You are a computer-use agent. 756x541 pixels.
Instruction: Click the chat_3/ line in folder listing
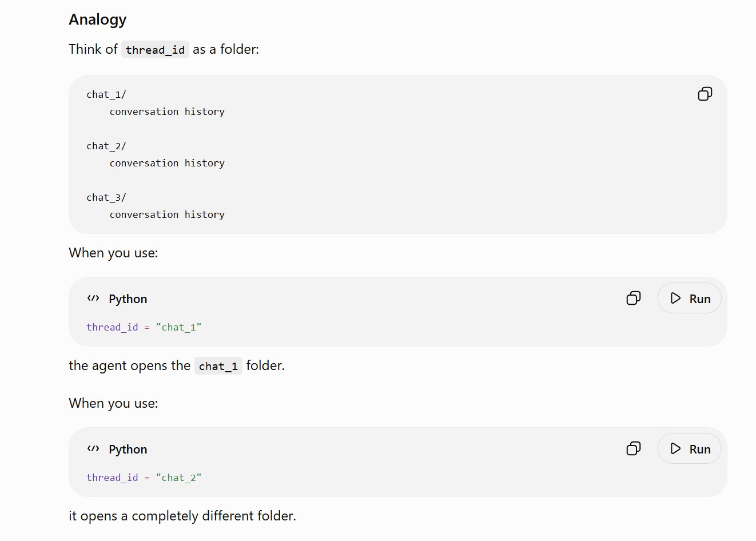(x=106, y=197)
